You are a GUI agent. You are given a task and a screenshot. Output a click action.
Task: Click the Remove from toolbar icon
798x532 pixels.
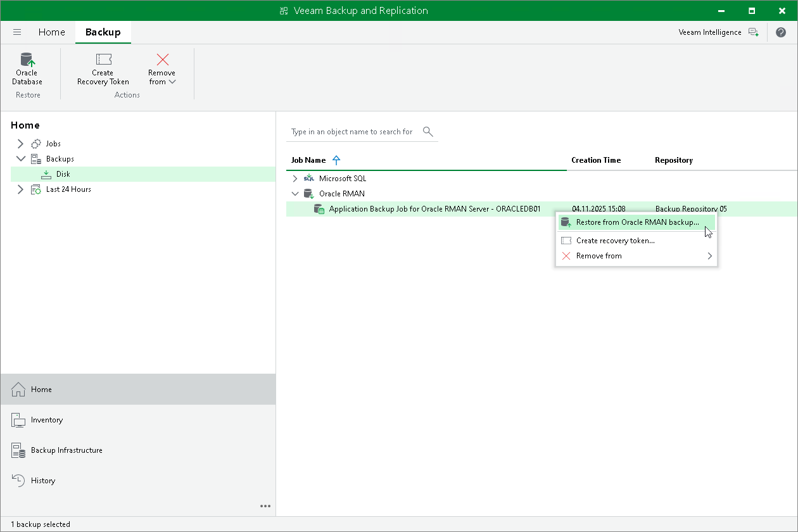(161, 61)
